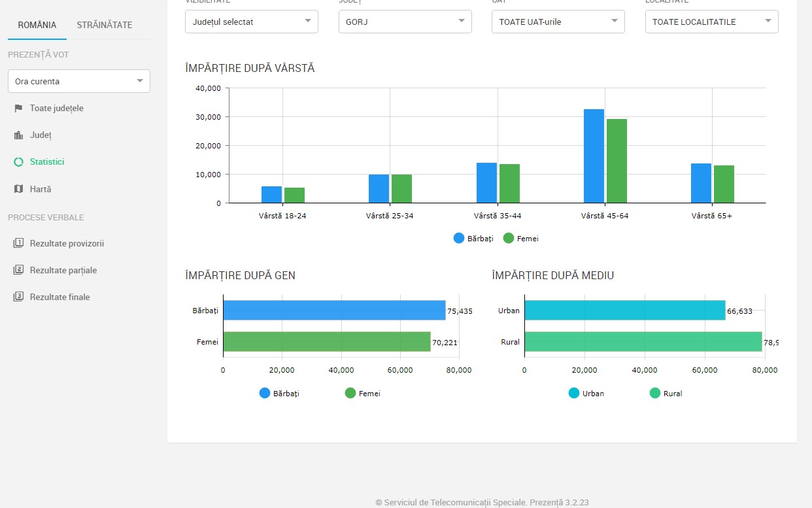The image size is (812, 508).
Task: Toggle Bărbați series in age chart legend
Action: (x=473, y=239)
